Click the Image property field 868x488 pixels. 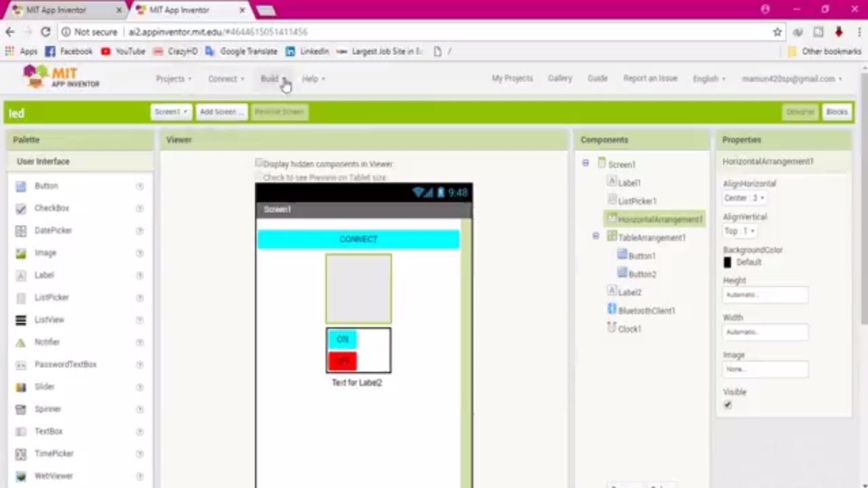click(766, 369)
